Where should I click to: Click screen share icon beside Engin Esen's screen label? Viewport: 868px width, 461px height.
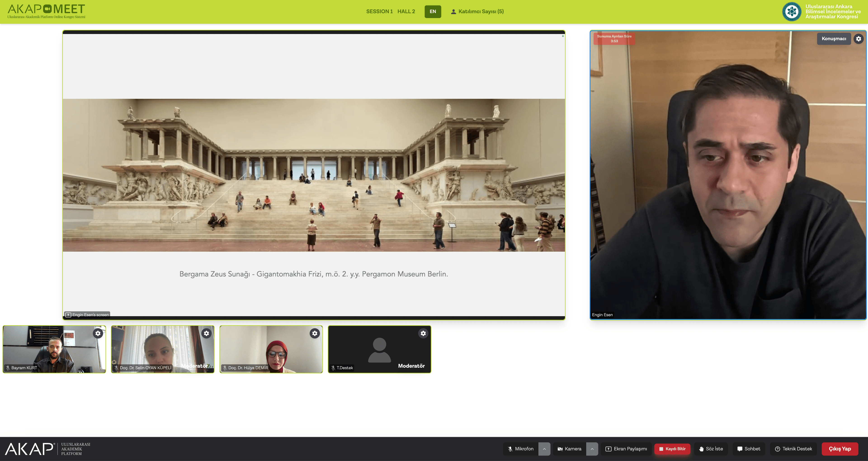click(x=68, y=315)
